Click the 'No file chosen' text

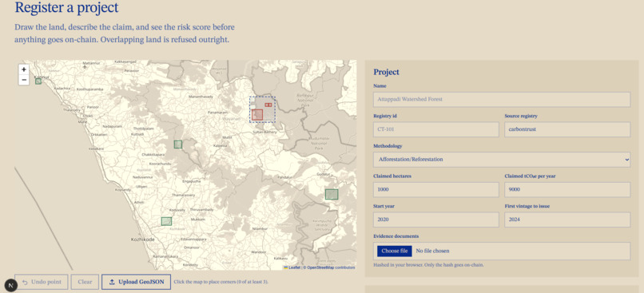coord(432,251)
